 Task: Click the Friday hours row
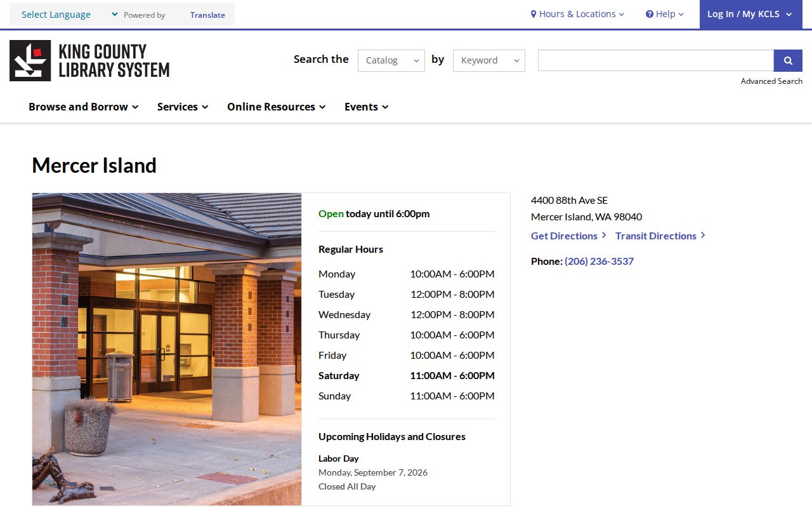[x=407, y=355]
